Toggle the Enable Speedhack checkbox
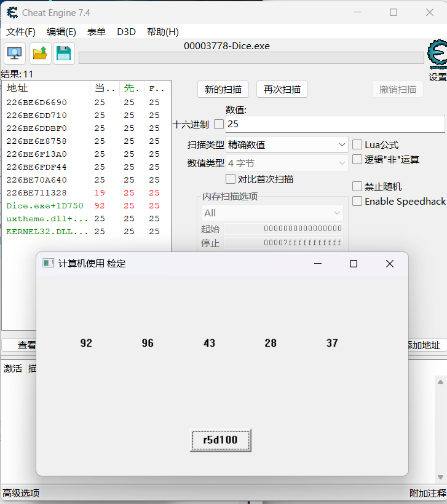The image size is (447, 504). click(x=357, y=201)
